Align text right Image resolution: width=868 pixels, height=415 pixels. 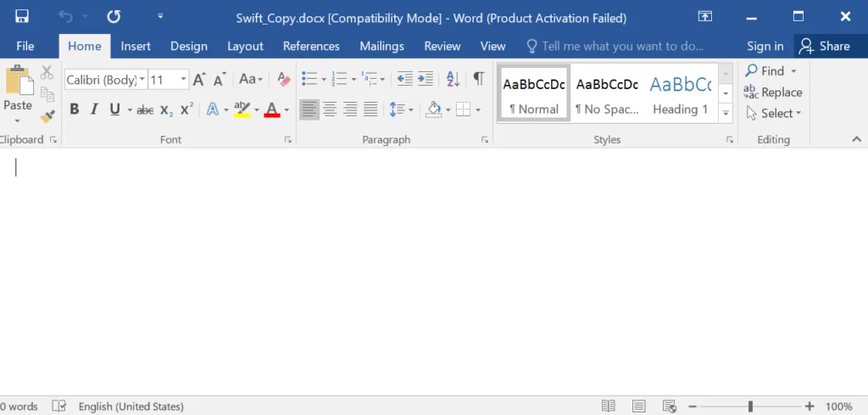tap(350, 109)
